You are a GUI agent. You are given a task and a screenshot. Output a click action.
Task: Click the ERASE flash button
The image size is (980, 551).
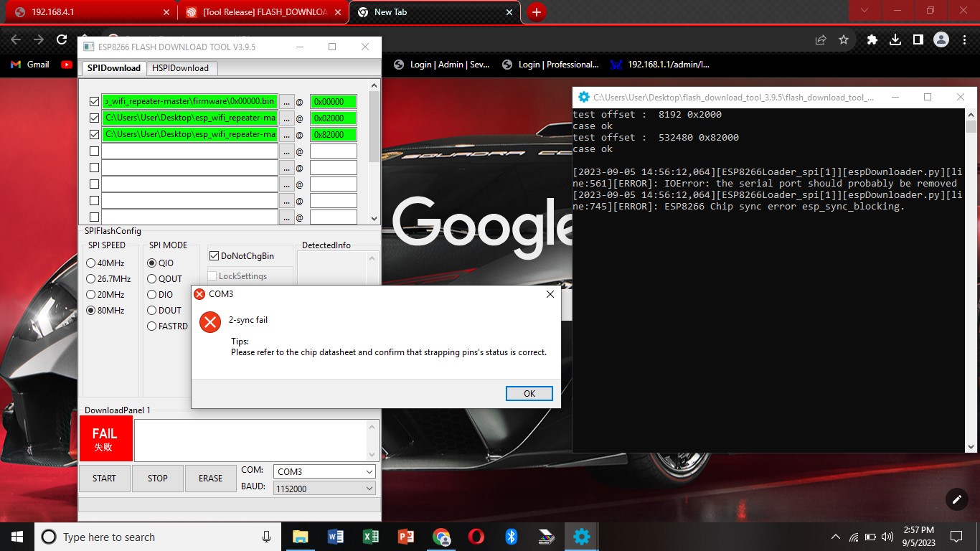click(210, 479)
